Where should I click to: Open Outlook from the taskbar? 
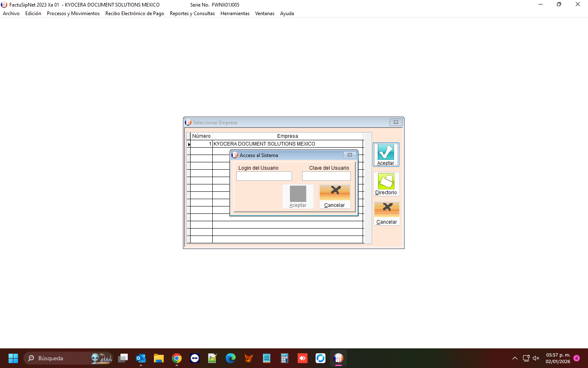(x=141, y=359)
